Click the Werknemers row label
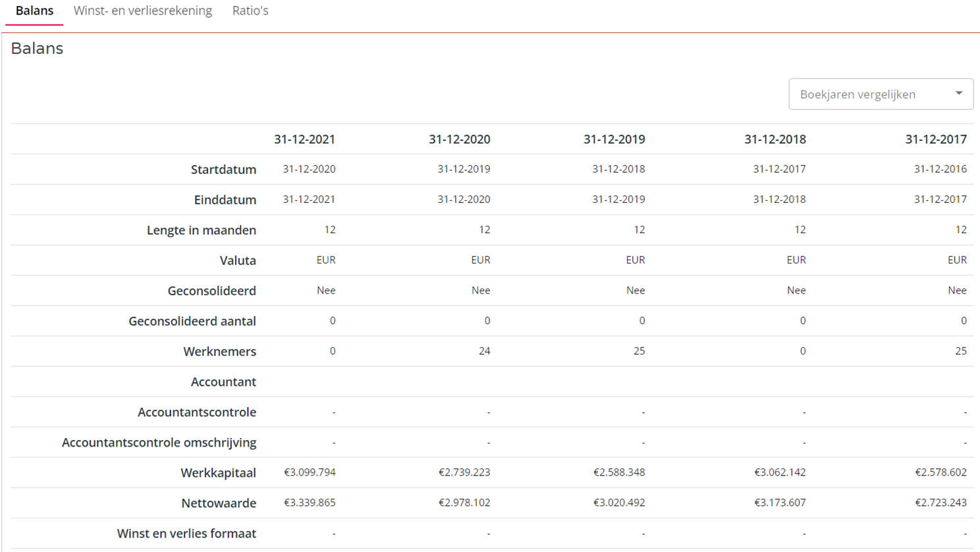Viewport: 980px width, 552px height. 219,352
